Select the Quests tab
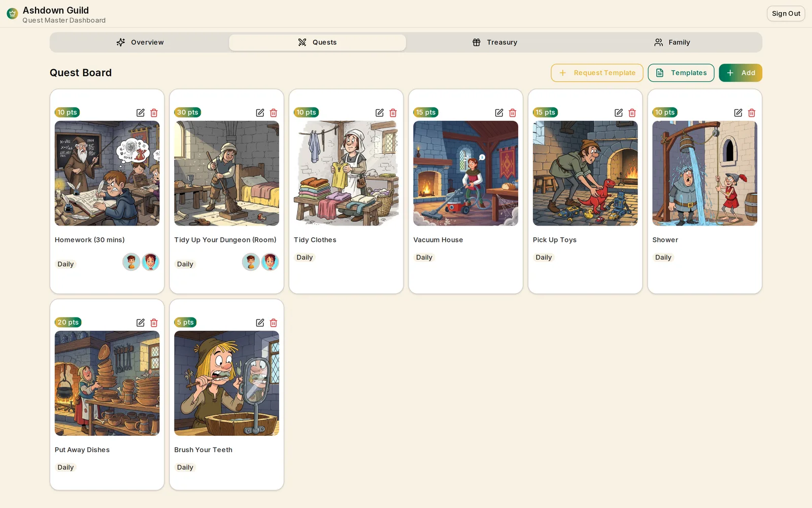Image resolution: width=812 pixels, height=508 pixels. point(317,42)
